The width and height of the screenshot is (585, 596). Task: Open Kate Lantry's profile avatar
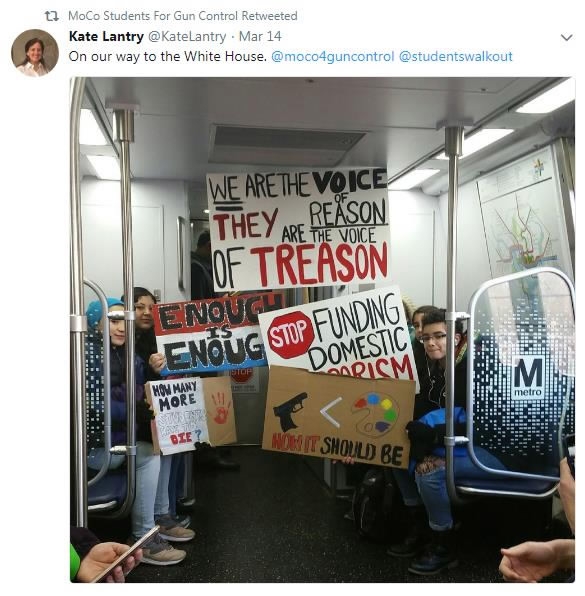35,53
